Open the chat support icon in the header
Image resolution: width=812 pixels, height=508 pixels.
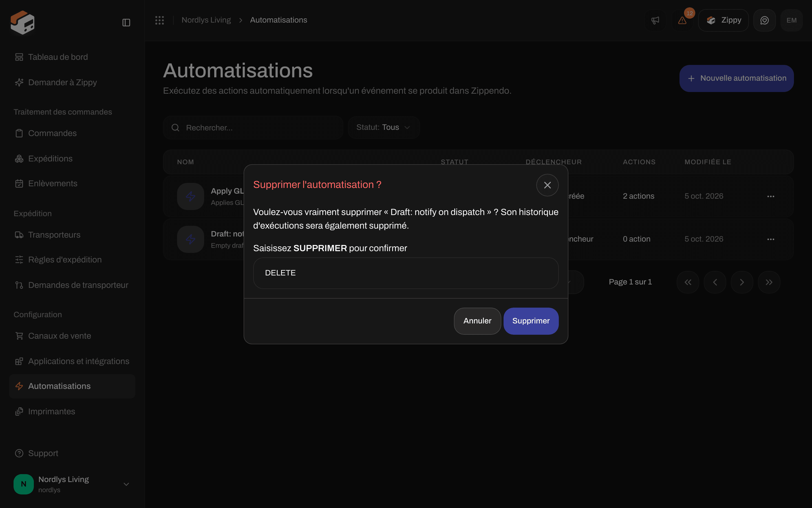764,20
